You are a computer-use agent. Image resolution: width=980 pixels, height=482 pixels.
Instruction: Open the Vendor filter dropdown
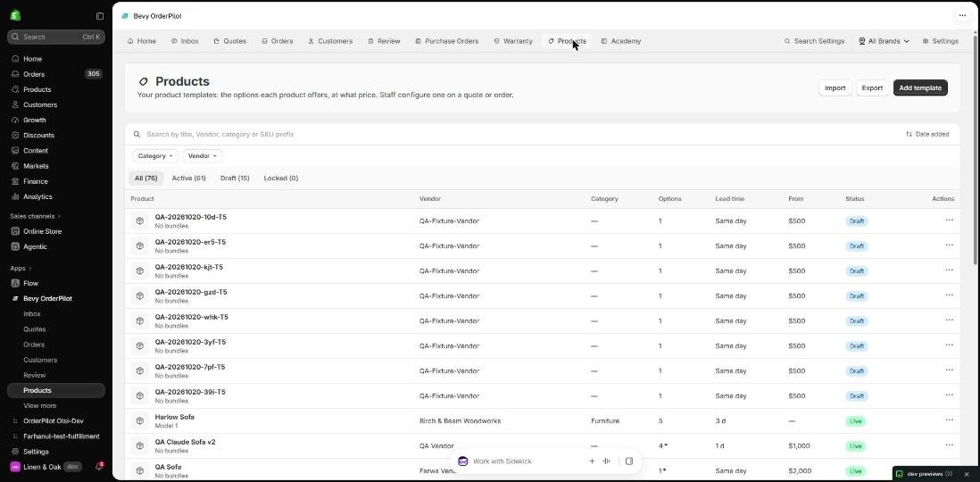[x=203, y=155]
